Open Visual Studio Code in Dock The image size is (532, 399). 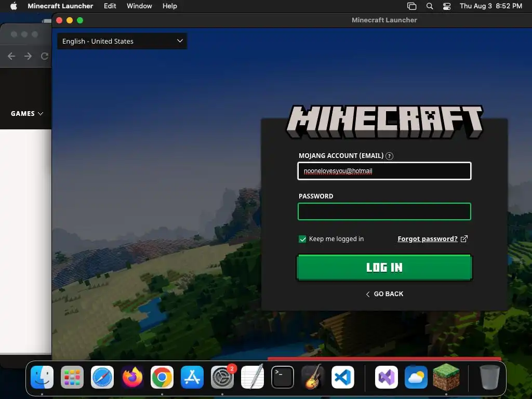coord(343,377)
